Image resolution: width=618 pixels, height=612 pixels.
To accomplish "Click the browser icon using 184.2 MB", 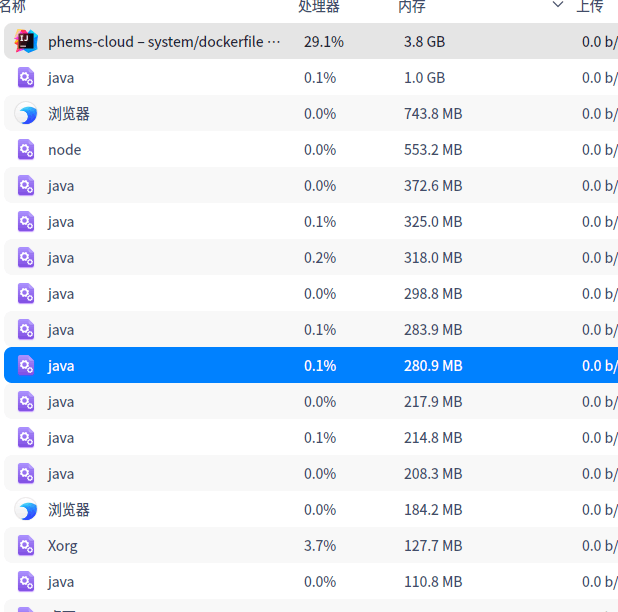I will tap(26, 510).
